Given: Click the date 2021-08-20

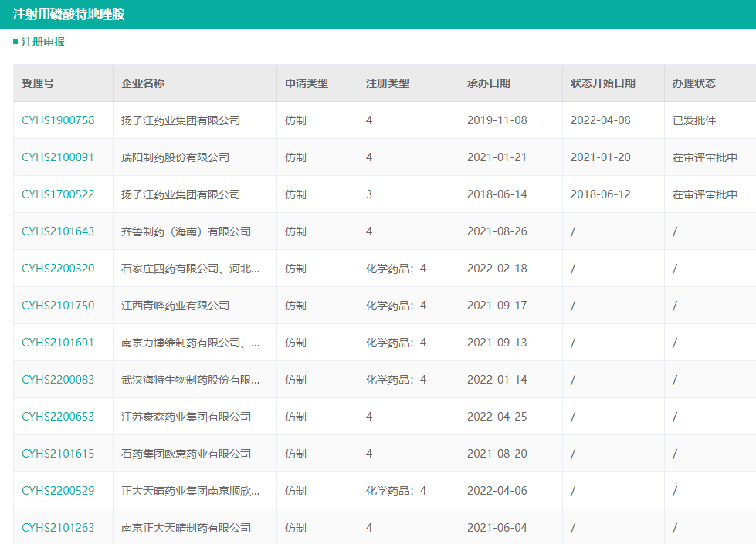Looking at the screenshot, I should tap(497, 454).
